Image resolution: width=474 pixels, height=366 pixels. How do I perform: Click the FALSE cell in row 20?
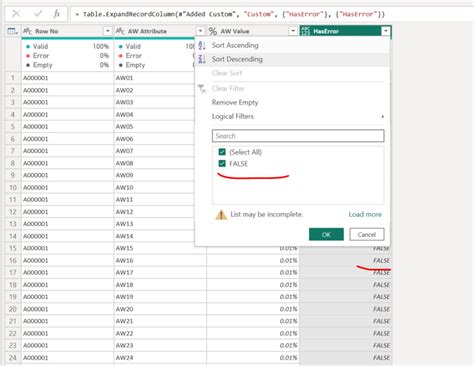click(346, 309)
